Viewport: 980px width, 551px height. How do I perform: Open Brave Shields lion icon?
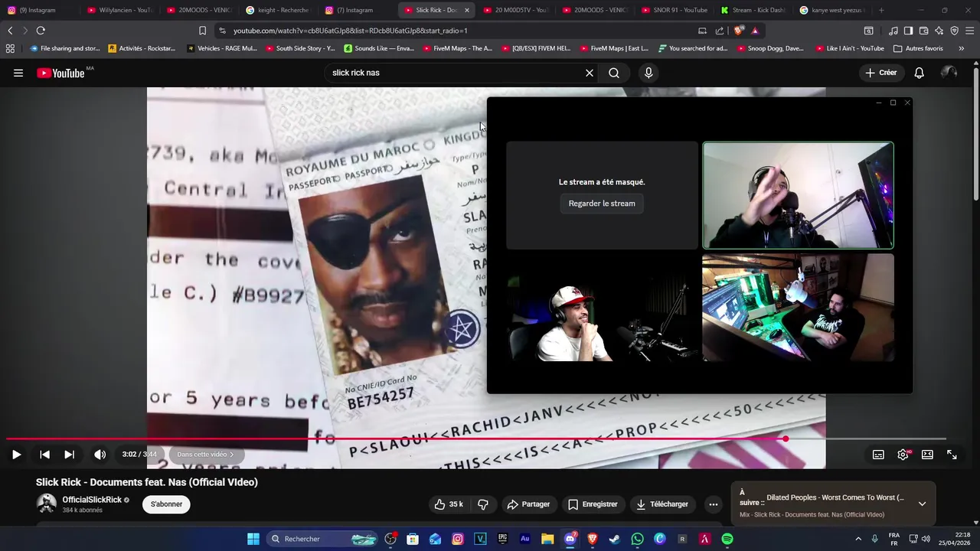tap(739, 31)
